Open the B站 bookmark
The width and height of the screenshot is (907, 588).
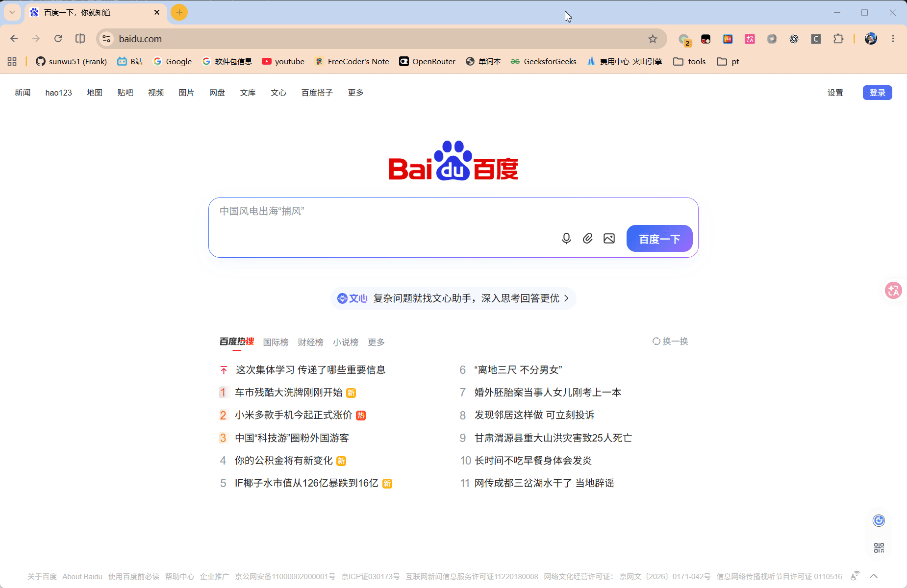click(130, 61)
